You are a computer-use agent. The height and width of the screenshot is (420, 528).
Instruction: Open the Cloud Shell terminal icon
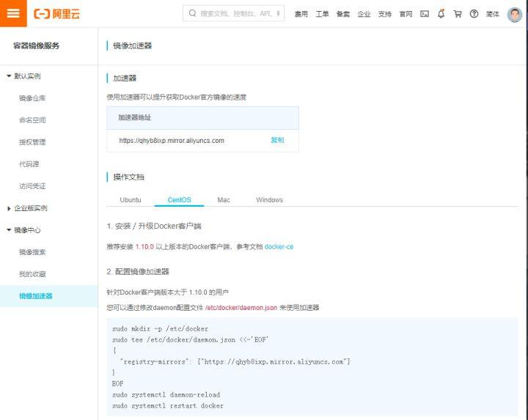[425, 14]
